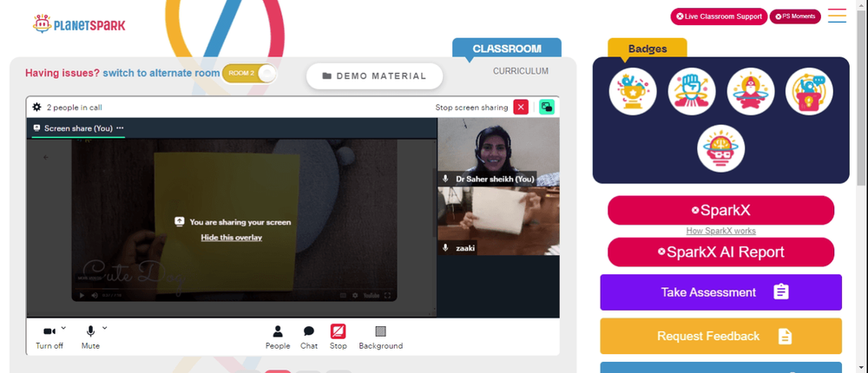This screenshot has width=868, height=373.
Task: Click the green picture-in-picture icon
Action: pyautogui.click(x=547, y=108)
